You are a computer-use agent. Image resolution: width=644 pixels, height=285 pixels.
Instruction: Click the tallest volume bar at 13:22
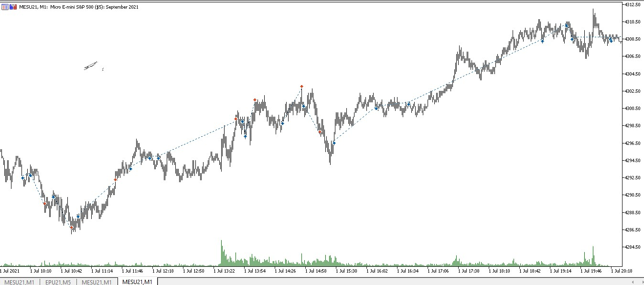[x=222, y=253]
